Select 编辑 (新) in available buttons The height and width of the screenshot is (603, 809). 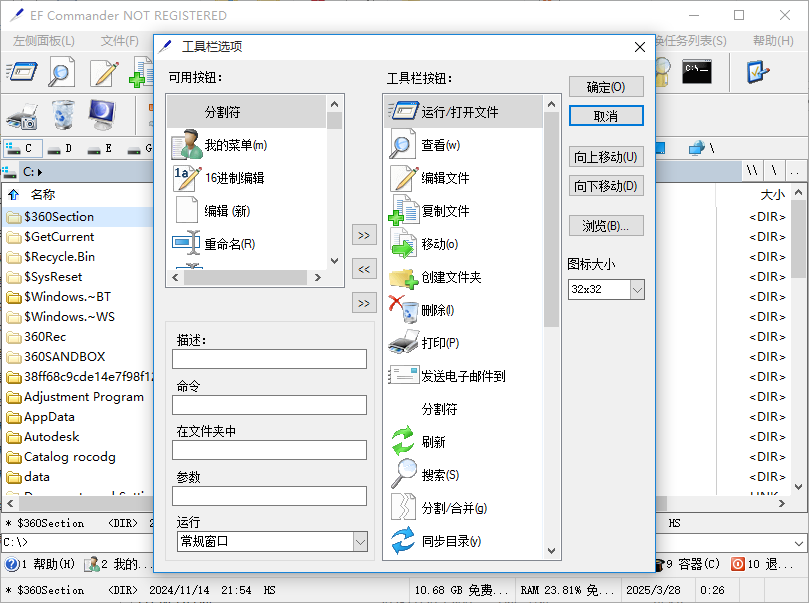(x=247, y=211)
